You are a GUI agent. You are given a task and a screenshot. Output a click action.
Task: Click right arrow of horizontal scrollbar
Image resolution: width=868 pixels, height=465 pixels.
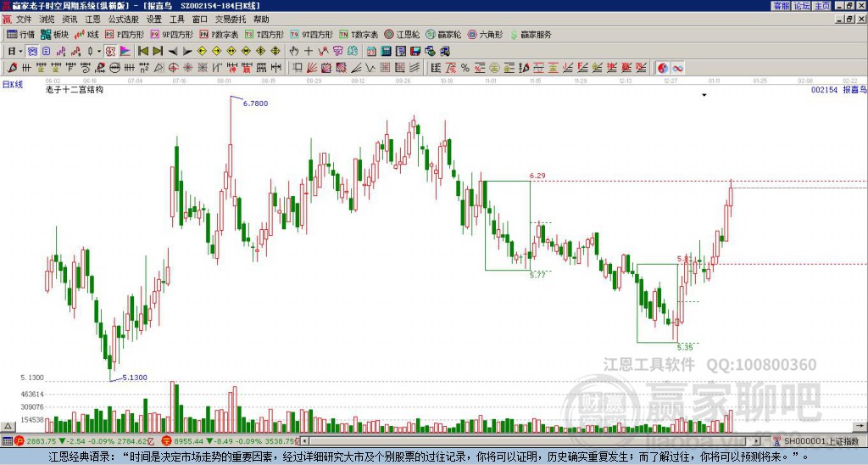[757, 441]
